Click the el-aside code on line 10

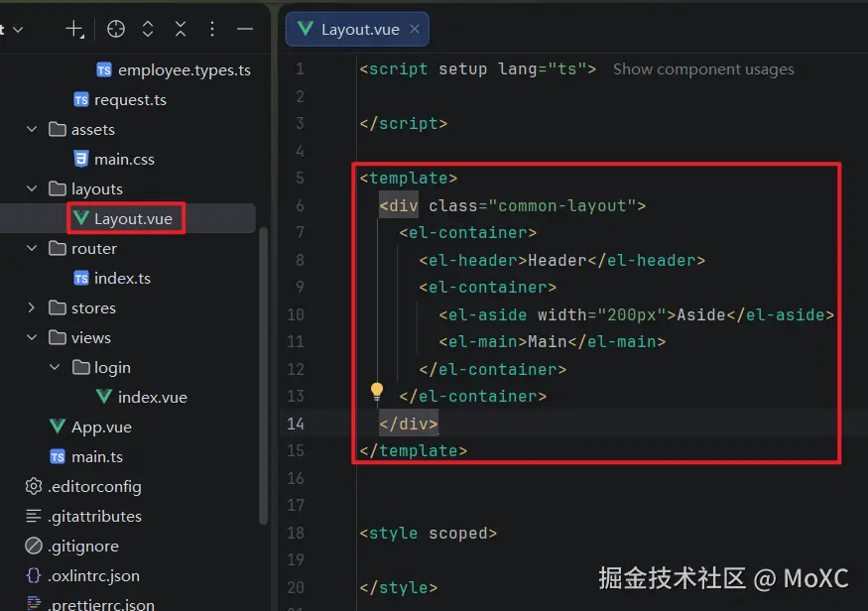pos(636,314)
